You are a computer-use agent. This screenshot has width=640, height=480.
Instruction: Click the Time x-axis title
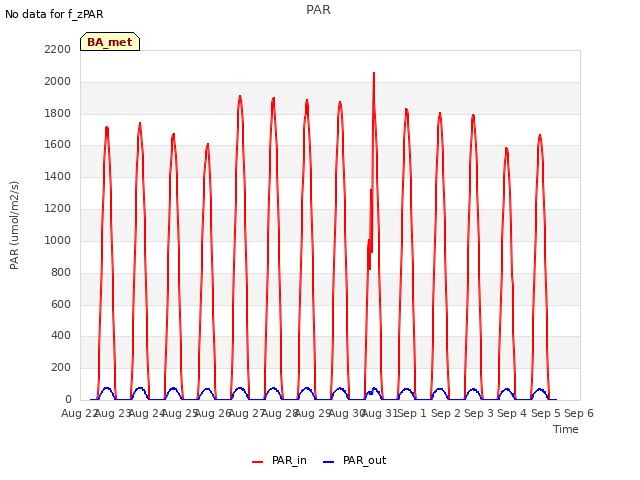click(x=566, y=429)
